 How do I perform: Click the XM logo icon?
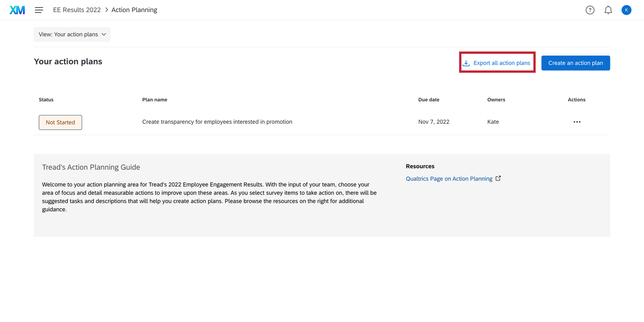click(x=17, y=10)
